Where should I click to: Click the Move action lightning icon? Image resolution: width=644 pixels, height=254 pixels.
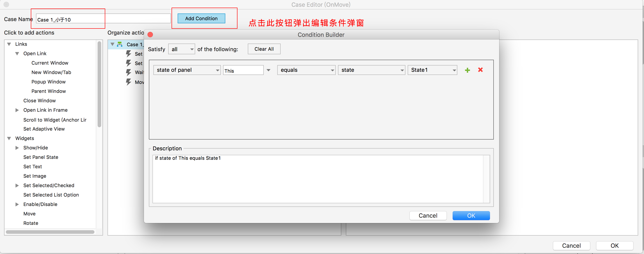[x=128, y=82]
